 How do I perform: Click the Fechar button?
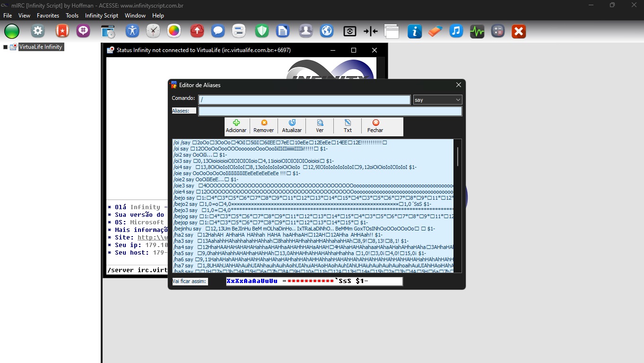click(x=375, y=126)
